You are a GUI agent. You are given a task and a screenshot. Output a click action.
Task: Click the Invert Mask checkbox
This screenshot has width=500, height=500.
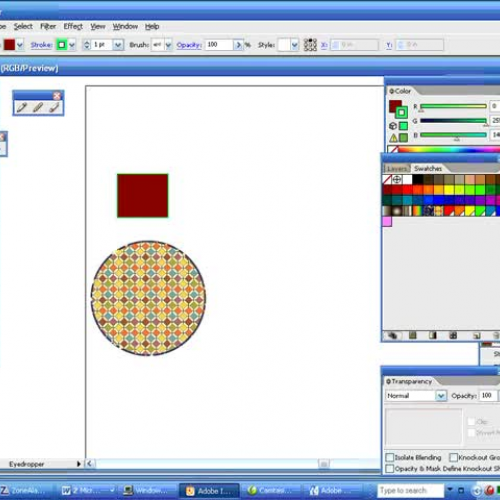point(471,433)
